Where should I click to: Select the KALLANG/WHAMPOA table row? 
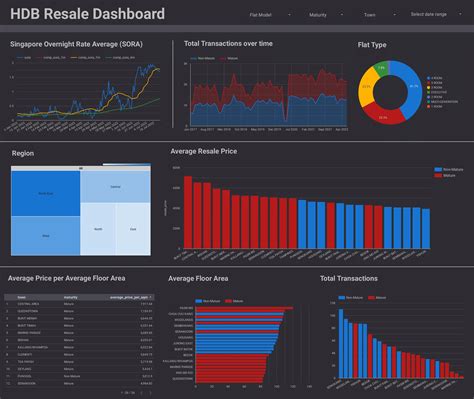tap(79, 347)
